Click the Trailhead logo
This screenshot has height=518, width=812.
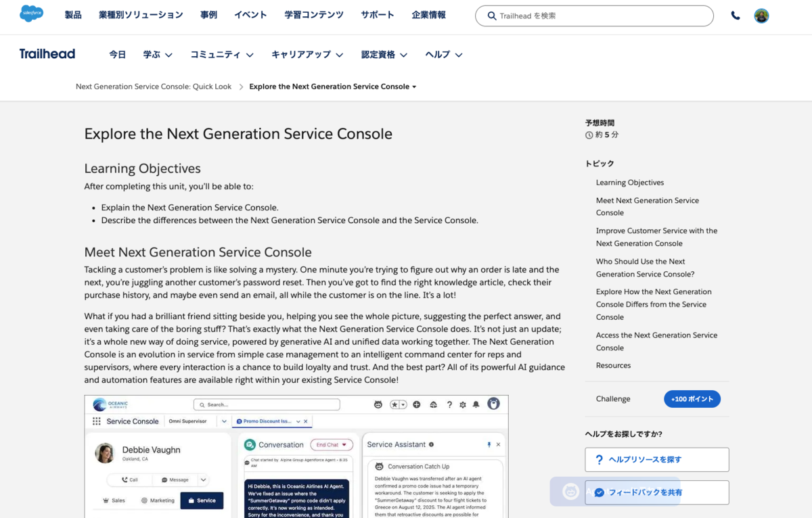tap(47, 54)
